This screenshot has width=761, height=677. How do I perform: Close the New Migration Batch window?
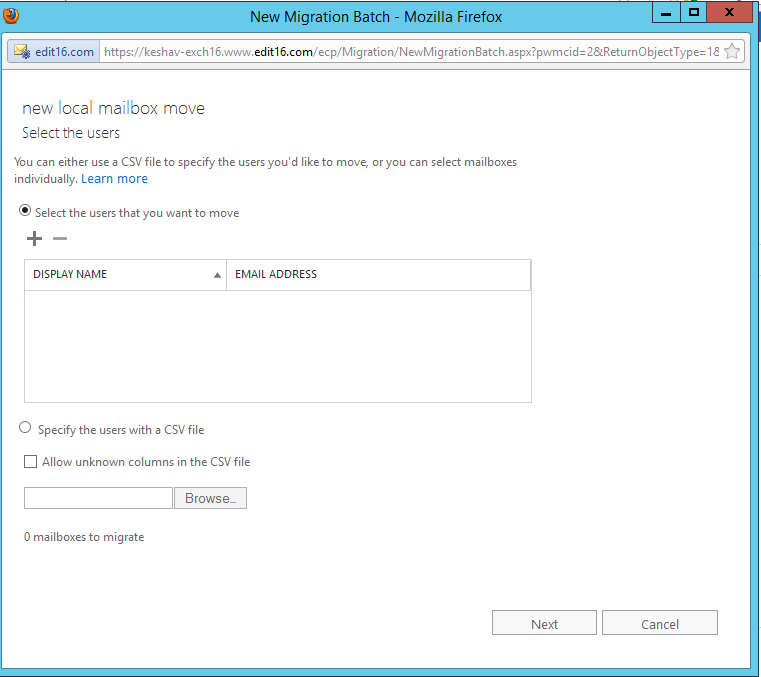tap(729, 13)
